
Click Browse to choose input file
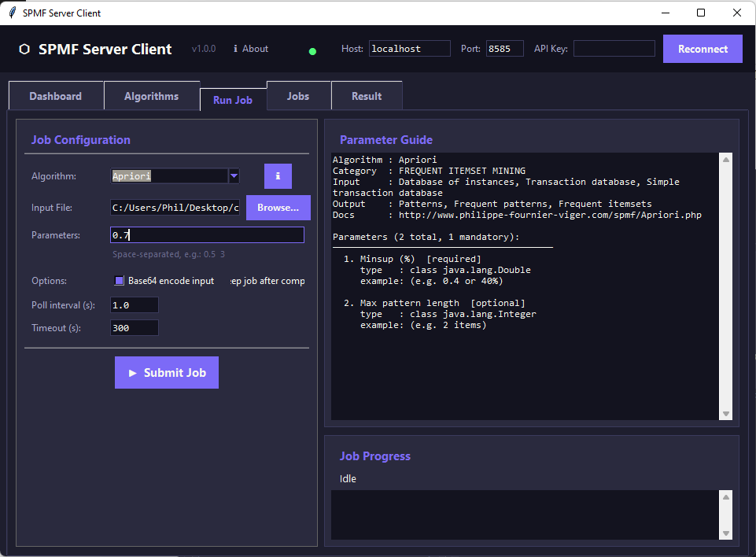278,208
